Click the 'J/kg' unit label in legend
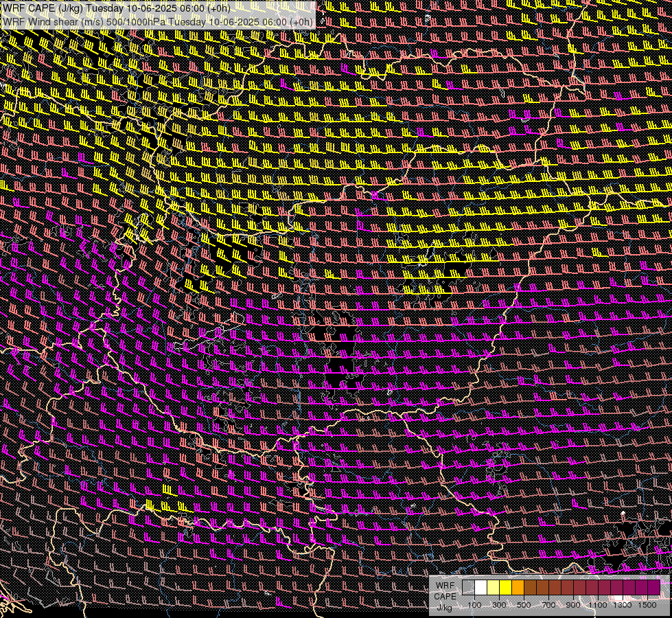Screen dimensions: 672x618 [x=444, y=608]
